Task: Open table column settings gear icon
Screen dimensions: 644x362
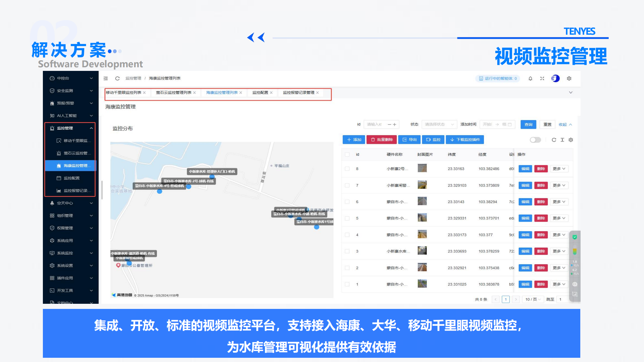Action: 571,140
